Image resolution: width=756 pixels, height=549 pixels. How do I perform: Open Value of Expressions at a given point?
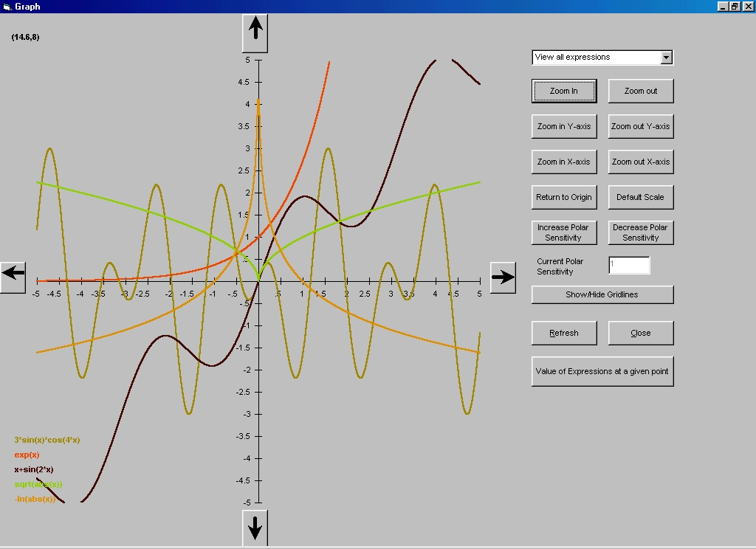pos(602,372)
